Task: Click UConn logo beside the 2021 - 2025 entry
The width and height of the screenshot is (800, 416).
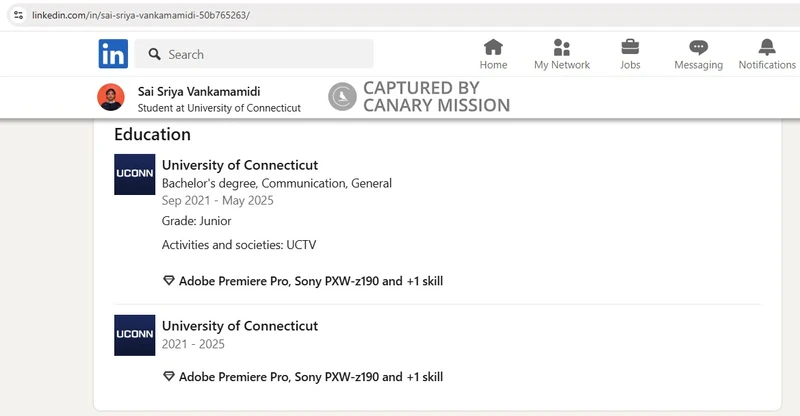Action: click(135, 335)
